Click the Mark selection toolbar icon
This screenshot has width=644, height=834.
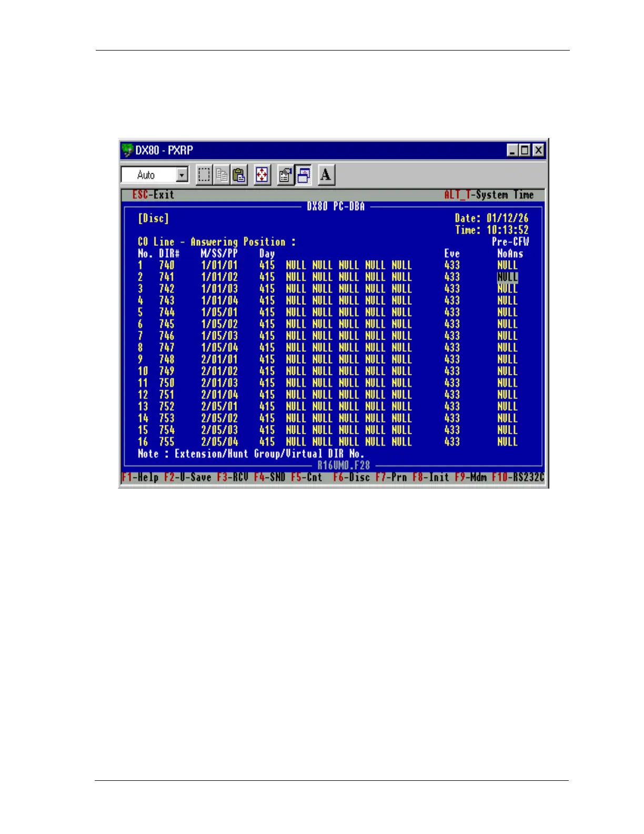(x=204, y=175)
